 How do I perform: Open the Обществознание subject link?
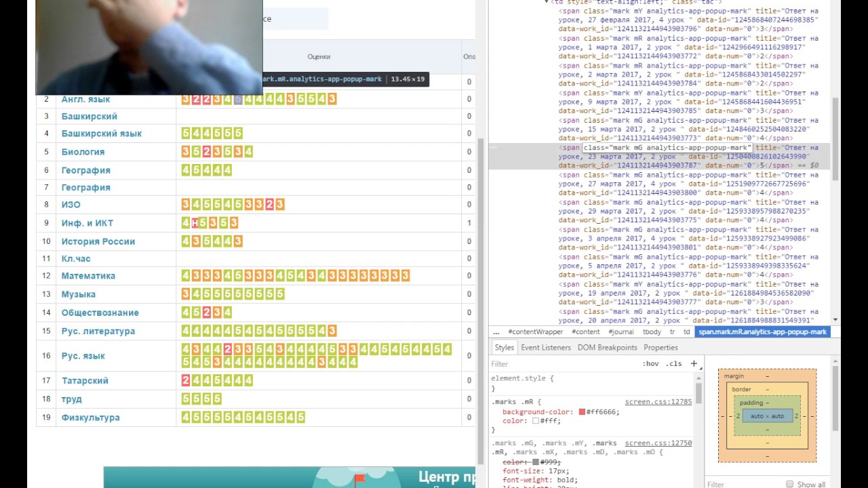pyautogui.click(x=100, y=312)
